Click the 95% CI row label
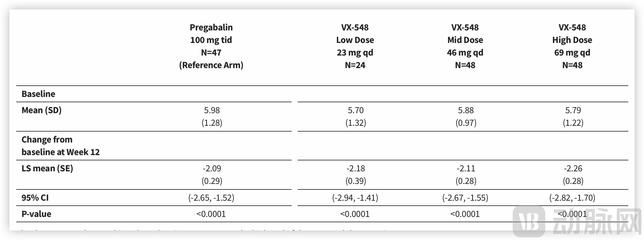The image size is (644, 240). (x=35, y=198)
